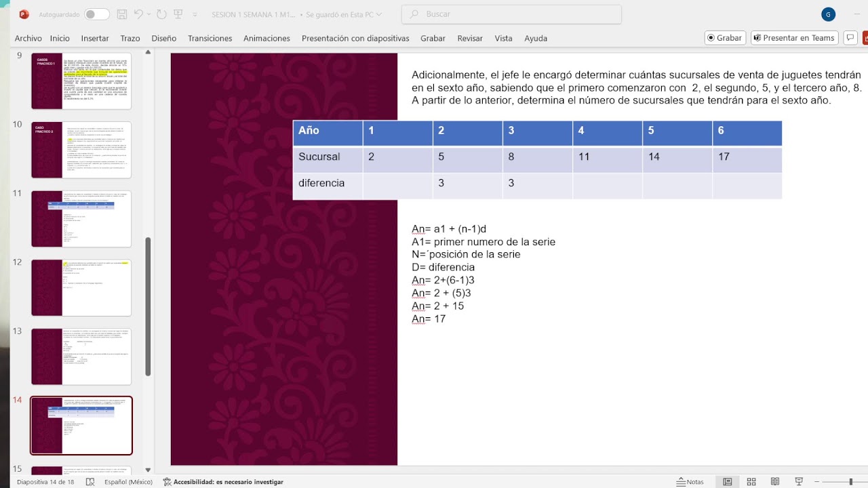Open the undo history dropdown arrow
The image size is (868, 488).
tap(149, 14)
